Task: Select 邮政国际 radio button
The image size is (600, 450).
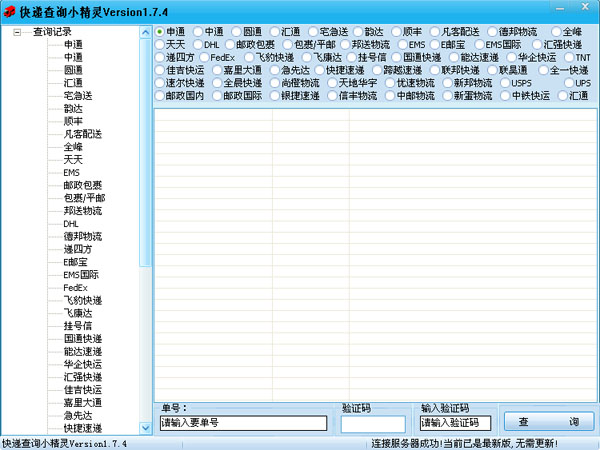Action: click(217, 96)
